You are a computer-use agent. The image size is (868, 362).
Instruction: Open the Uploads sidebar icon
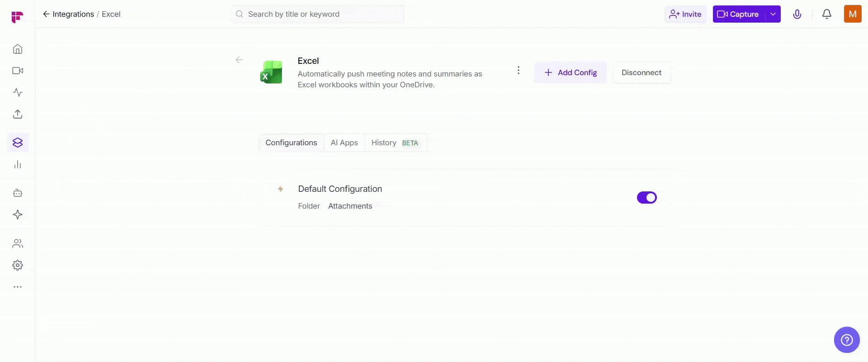tap(17, 114)
